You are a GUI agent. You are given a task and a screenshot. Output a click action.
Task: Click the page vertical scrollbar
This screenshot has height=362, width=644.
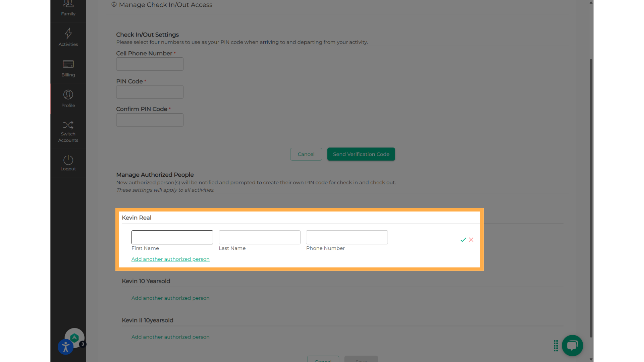tap(591, 198)
